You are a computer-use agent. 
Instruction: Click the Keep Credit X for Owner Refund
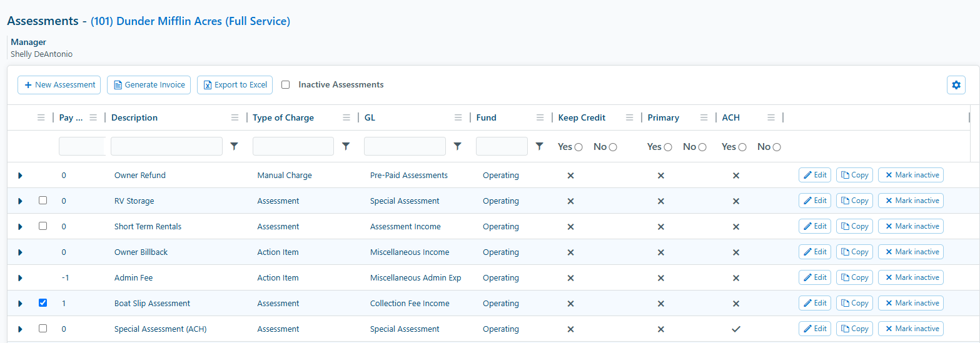[x=570, y=176]
